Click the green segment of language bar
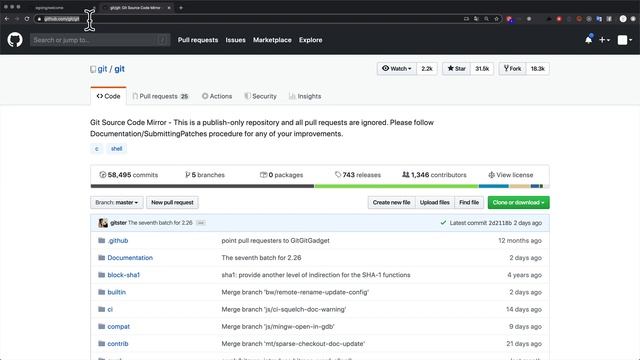 tap(396, 186)
